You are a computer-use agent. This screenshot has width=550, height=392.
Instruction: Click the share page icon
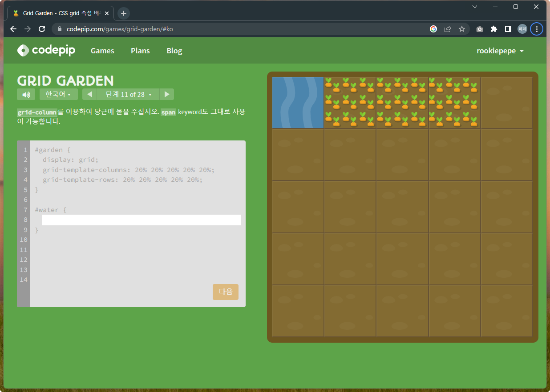point(448,29)
